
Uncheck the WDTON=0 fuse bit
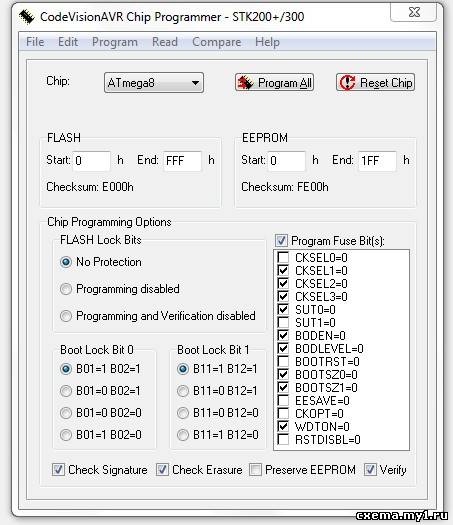(283, 426)
